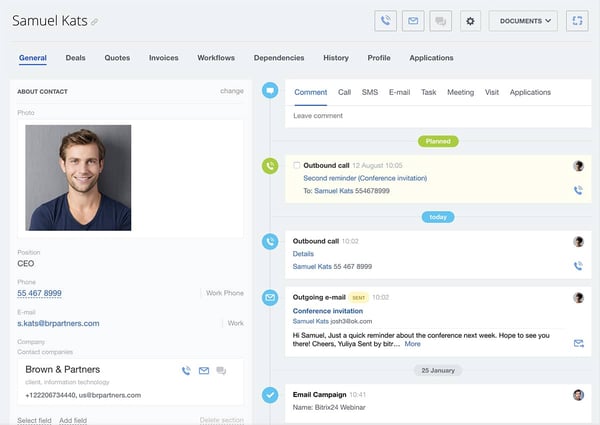Open chat via top toolbar speech bubble icon
Image resolution: width=600 pixels, height=425 pixels.
click(x=440, y=20)
